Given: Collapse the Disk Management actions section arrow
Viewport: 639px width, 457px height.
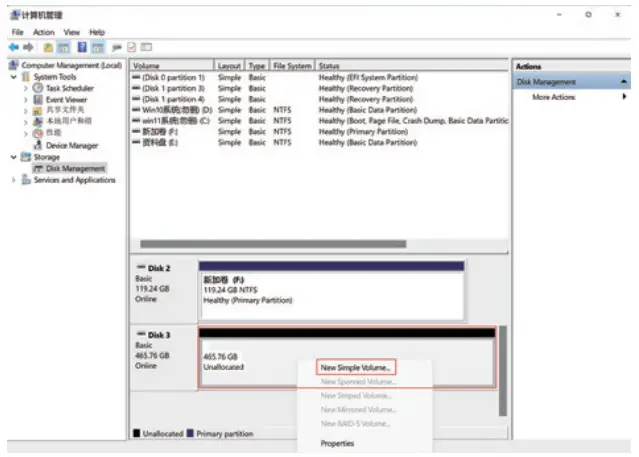Looking at the screenshot, I should coord(624,82).
